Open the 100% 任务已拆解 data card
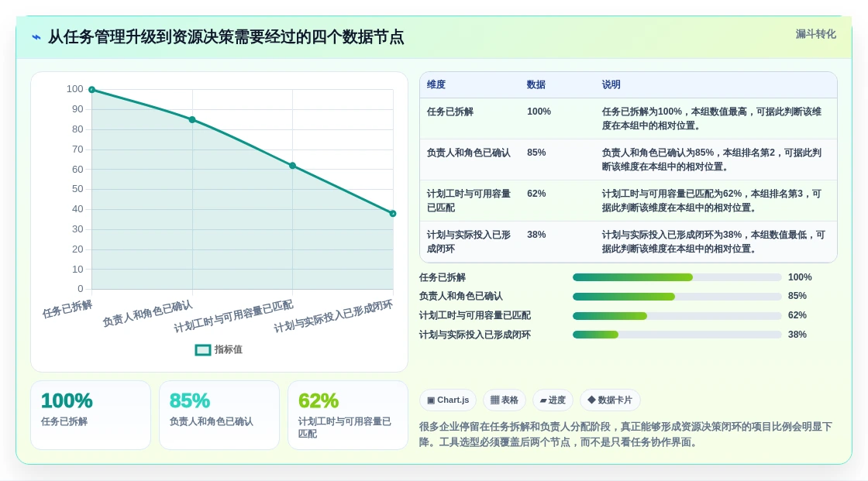The height and width of the screenshot is (481, 868). [x=91, y=415]
